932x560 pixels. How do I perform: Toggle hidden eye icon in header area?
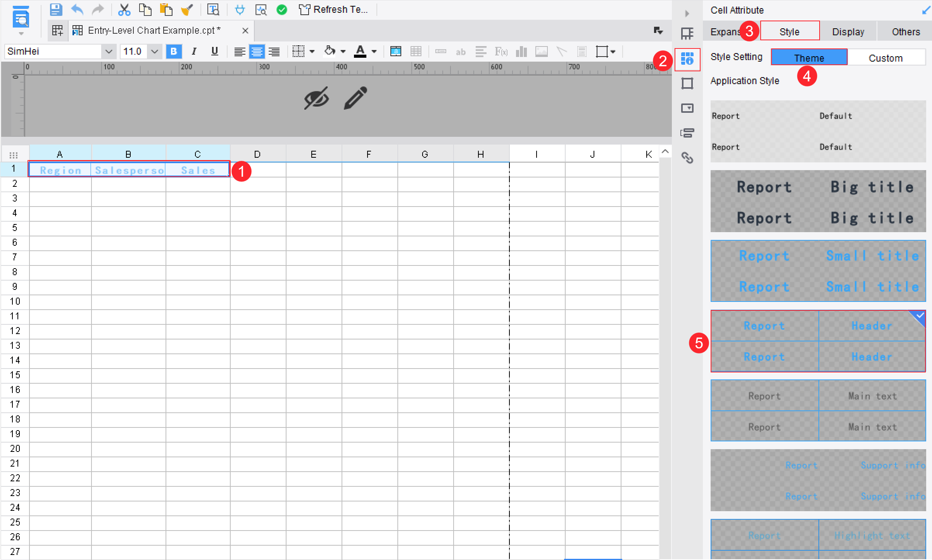tap(316, 98)
